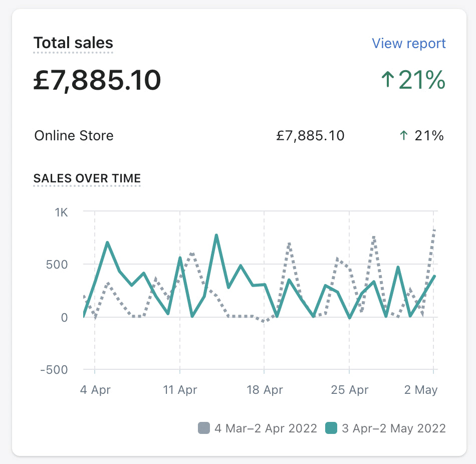This screenshot has height=464, width=476.
Task: Select the SALES OVER TIME label
Action: [x=87, y=178]
